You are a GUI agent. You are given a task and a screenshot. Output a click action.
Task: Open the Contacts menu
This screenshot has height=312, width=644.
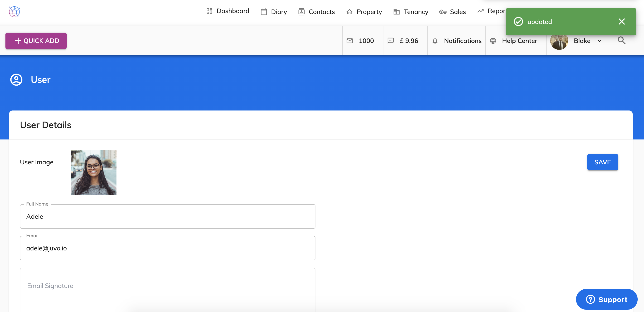pos(317,12)
